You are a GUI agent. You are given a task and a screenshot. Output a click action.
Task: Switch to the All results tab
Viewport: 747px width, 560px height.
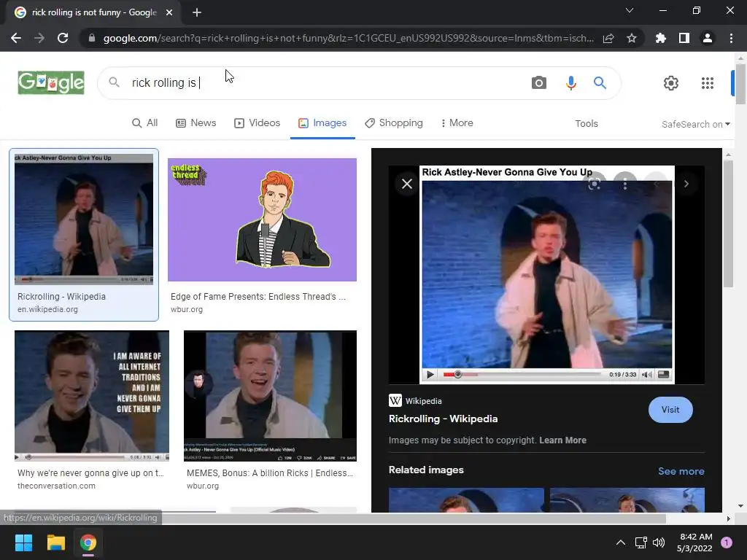coord(145,122)
